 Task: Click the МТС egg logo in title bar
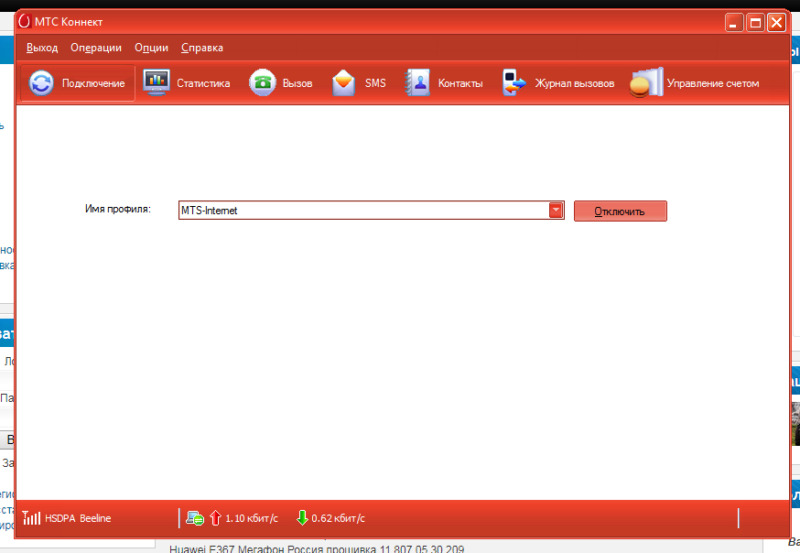point(24,21)
